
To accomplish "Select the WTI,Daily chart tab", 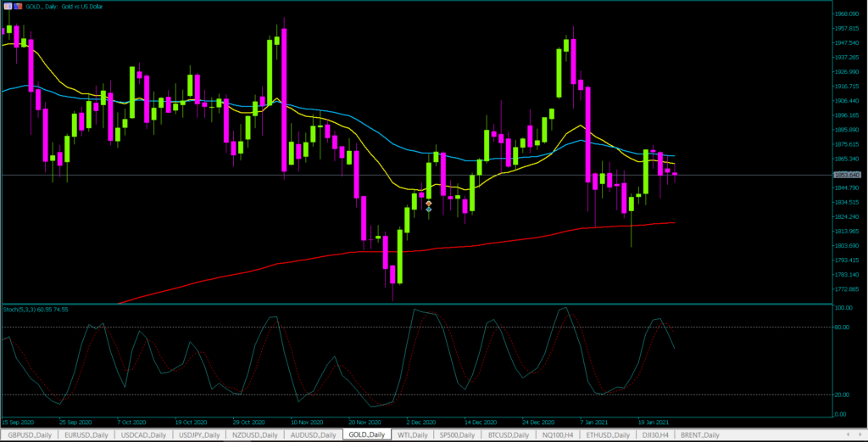I will click(x=413, y=434).
